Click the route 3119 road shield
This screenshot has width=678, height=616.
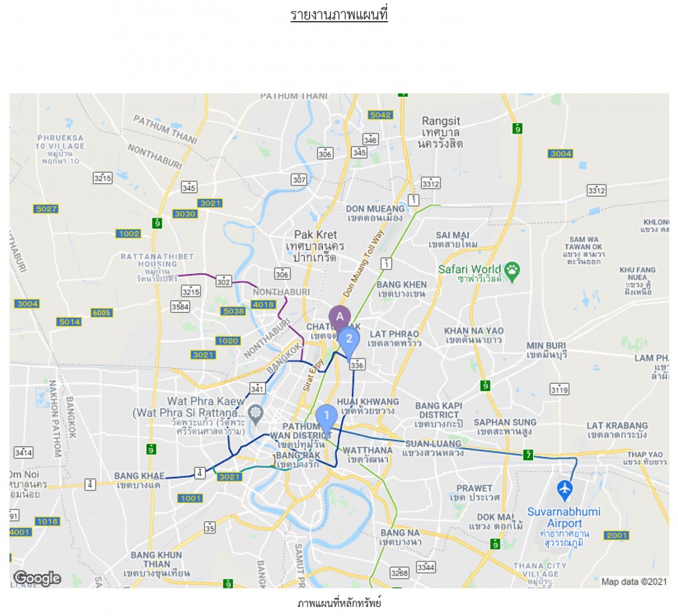559,389
